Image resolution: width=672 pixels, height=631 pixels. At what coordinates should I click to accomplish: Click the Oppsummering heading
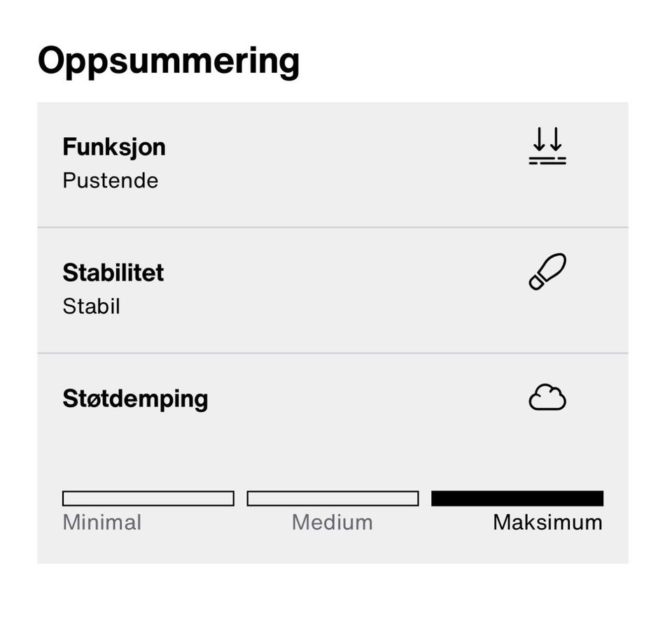click(168, 61)
